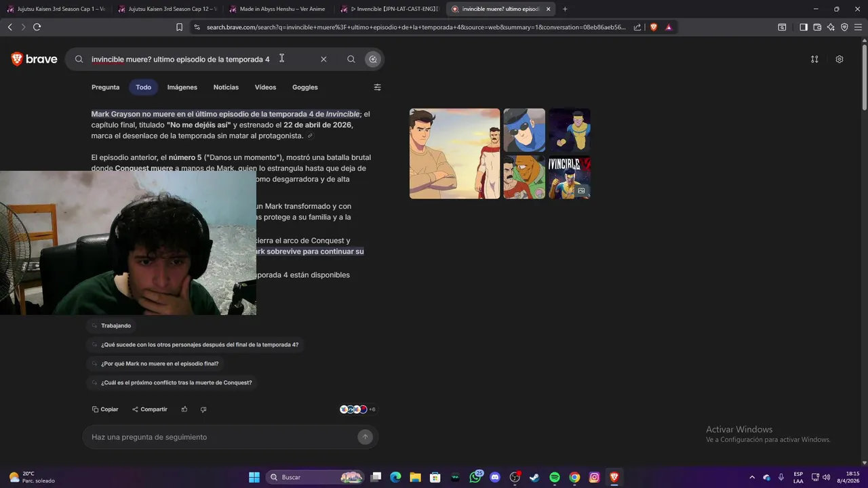Open Leo AI sparkle icon

point(831,27)
